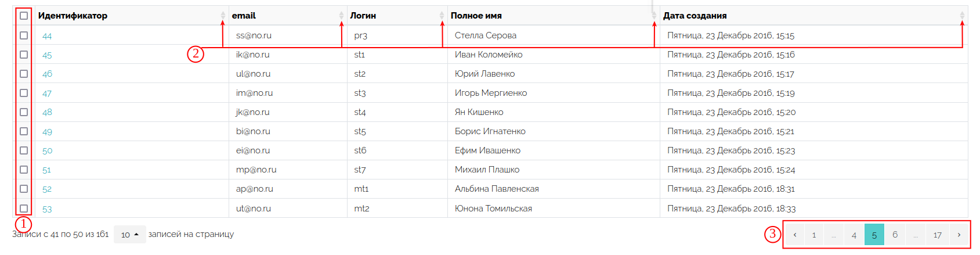
Task: Click the active page 5 button
Action: [x=874, y=235]
